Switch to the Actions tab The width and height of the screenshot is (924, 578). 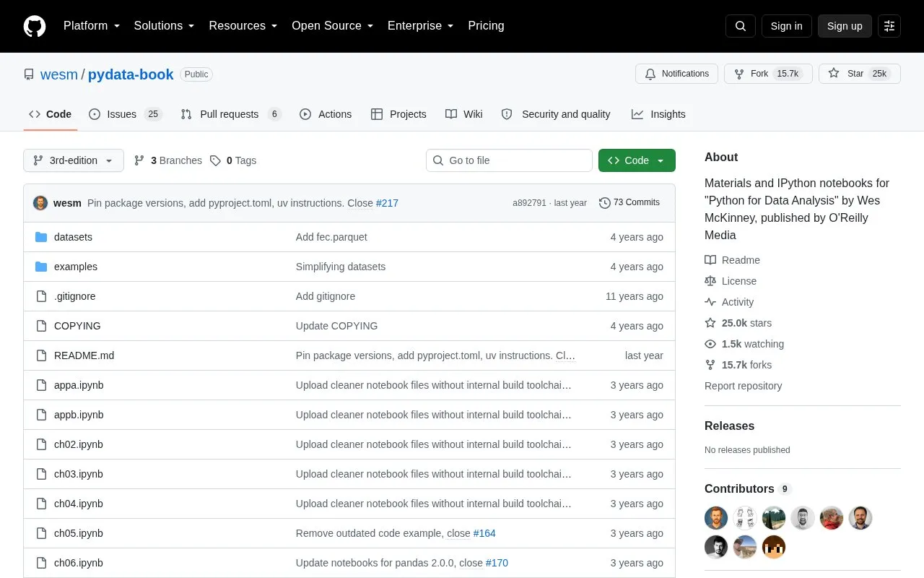pyautogui.click(x=326, y=114)
